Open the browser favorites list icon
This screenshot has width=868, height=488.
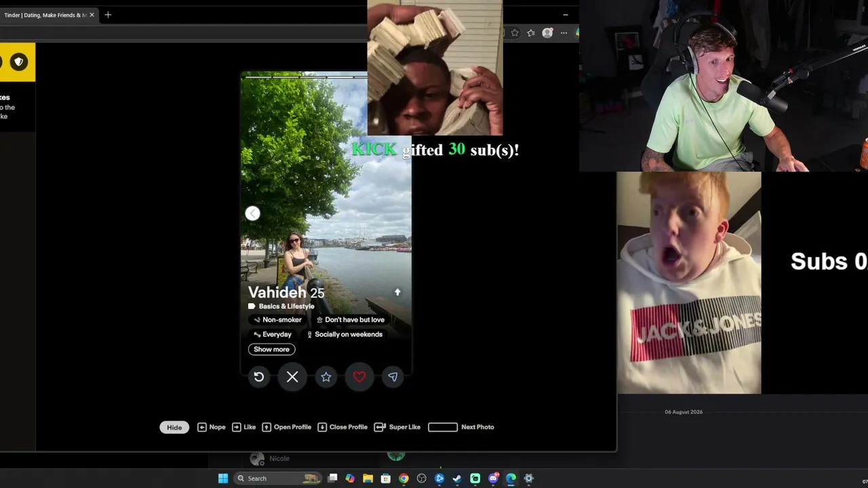pos(531,33)
